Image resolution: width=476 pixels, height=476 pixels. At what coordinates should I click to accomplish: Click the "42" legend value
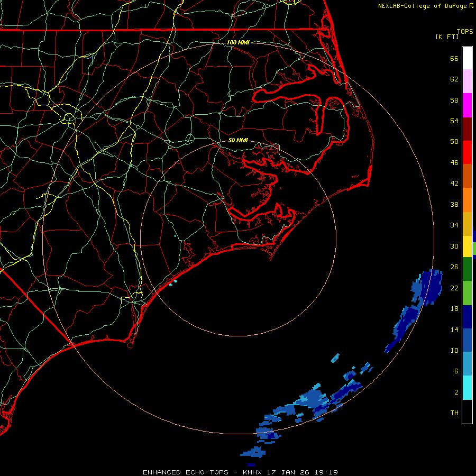pos(454,184)
